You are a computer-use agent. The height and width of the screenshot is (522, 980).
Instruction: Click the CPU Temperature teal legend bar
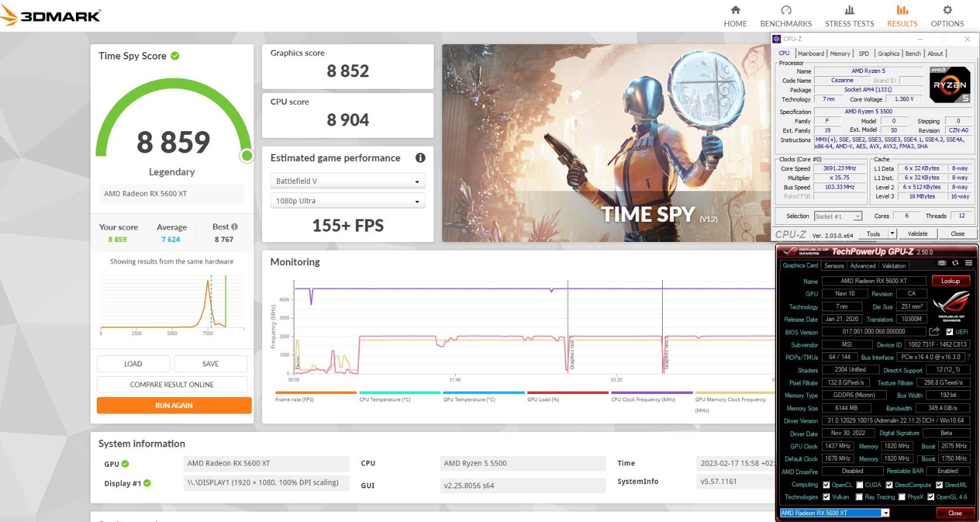[400, 393]
